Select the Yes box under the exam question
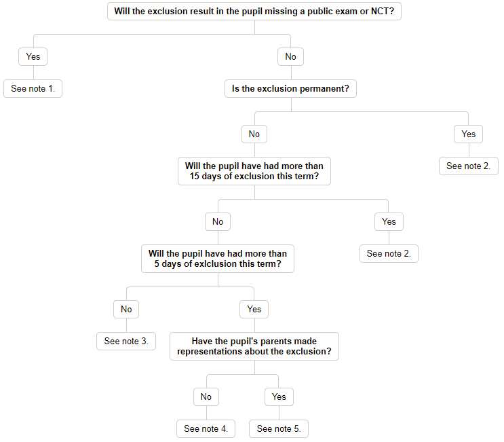The image size is (504, 442). click(33, 56)
